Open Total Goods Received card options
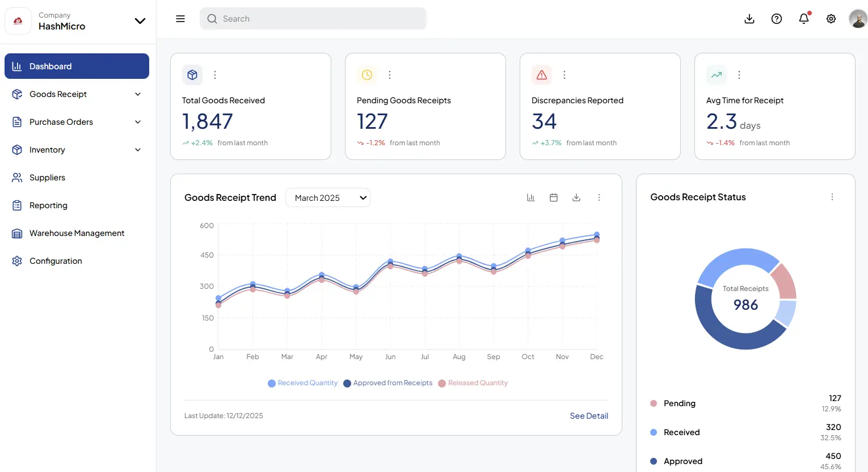Image resolution: width=868 pixels, height=472 pixels. tap(215, 75)
